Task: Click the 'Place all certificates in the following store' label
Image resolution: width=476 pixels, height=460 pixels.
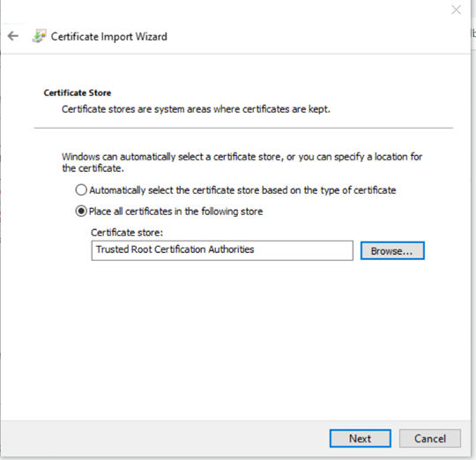Action: pos(175,211)
